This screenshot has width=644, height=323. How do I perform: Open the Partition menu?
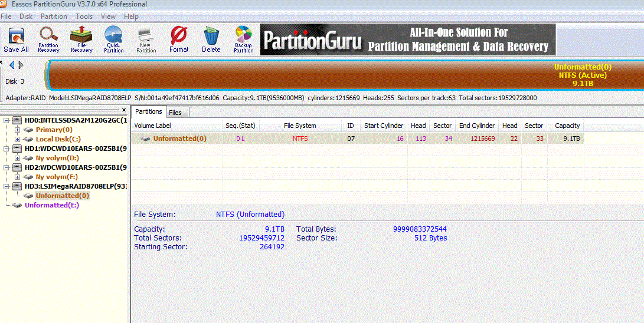coord(54,17)
